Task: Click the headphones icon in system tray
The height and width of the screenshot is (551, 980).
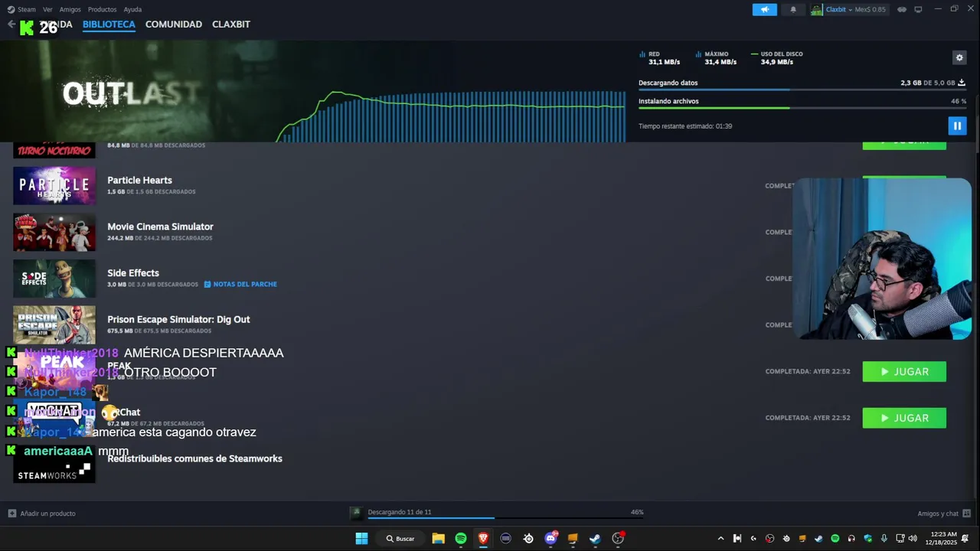Action: (x=851, y=539)
